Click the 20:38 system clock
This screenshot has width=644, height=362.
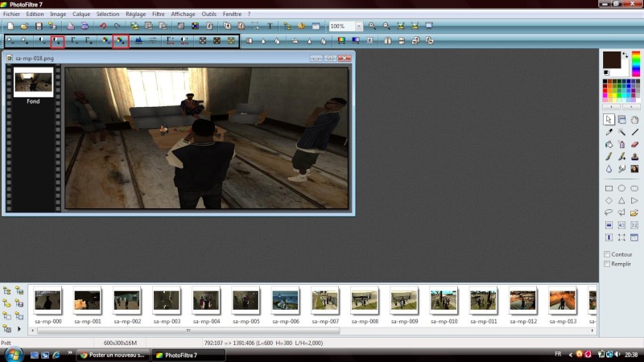(631, 355)
